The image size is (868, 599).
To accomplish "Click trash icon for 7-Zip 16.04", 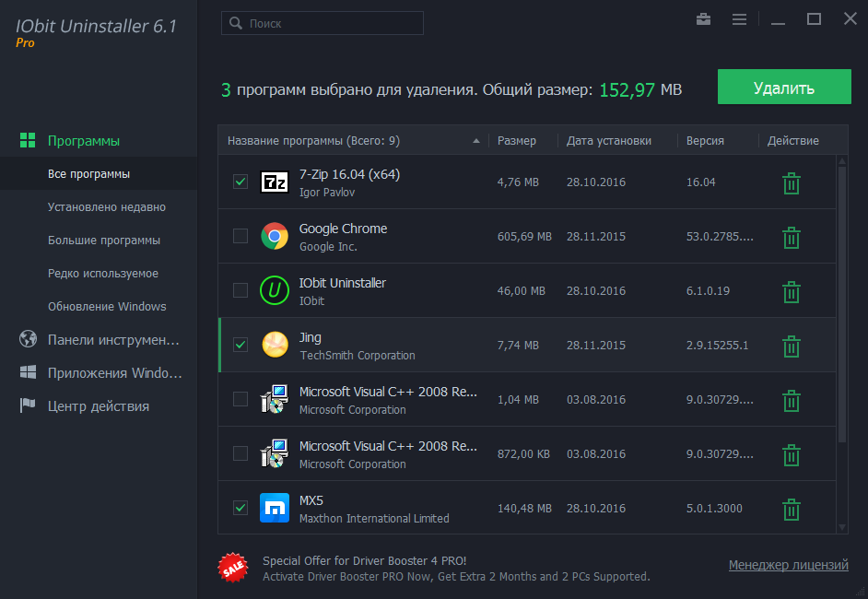I will 791,183.
